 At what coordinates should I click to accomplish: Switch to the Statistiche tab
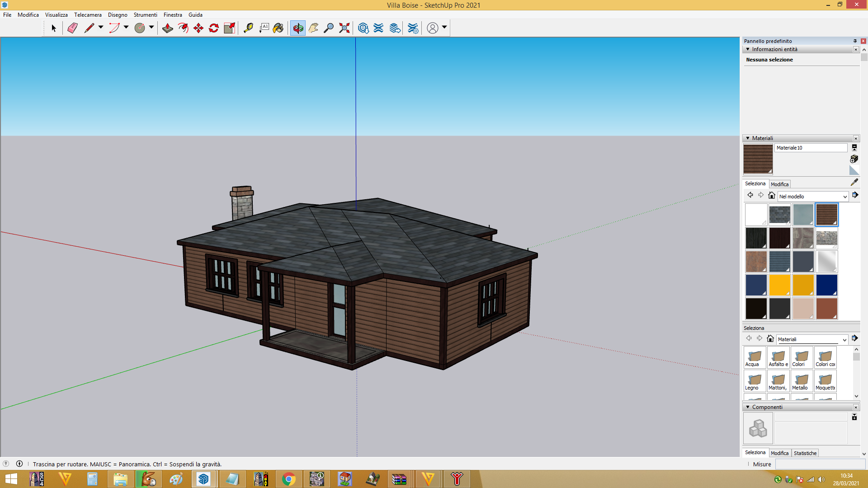click(805, 453)
